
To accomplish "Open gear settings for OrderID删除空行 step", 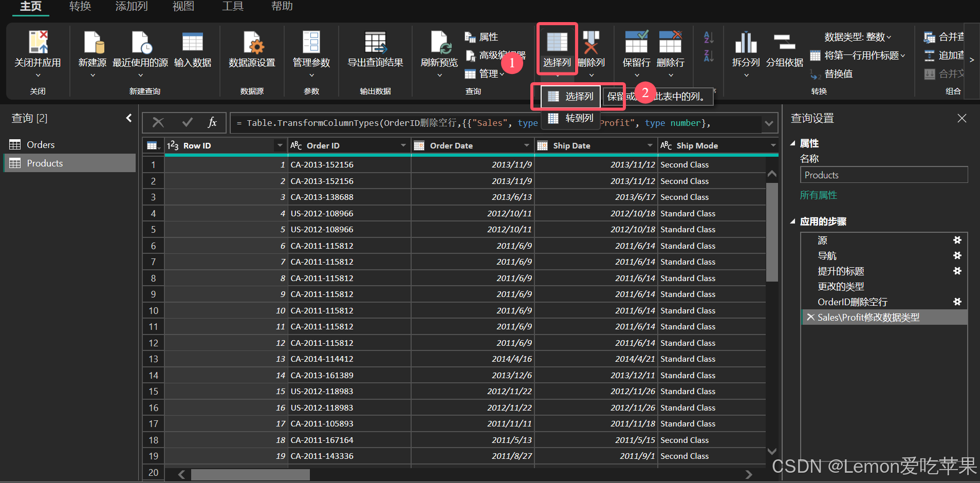I will click(x=957, y=302).
